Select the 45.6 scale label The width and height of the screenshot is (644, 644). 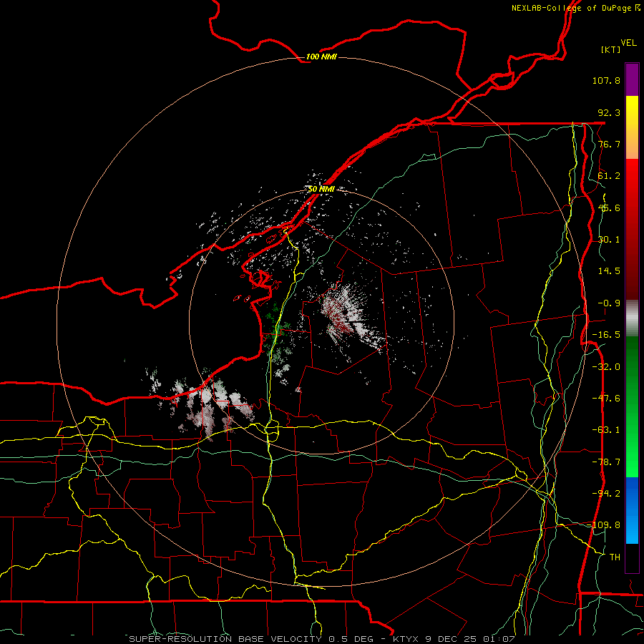point(609,208)
